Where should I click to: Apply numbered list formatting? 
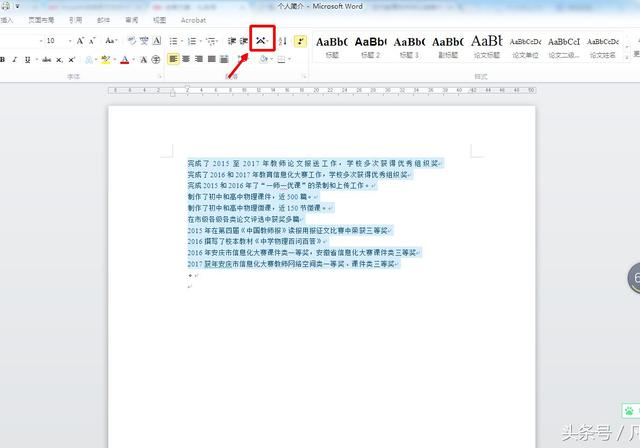[x=191, y=41]
